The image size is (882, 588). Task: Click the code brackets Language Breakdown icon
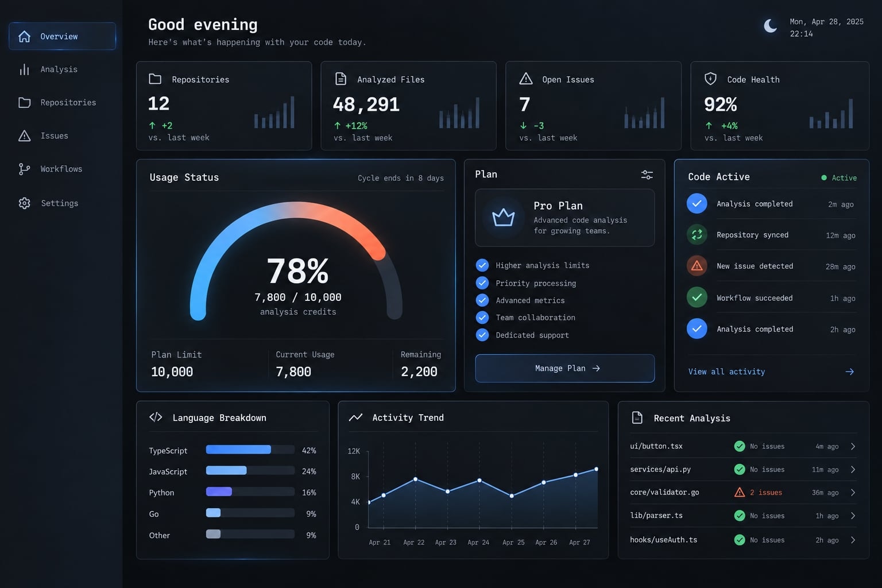[156, 417]
